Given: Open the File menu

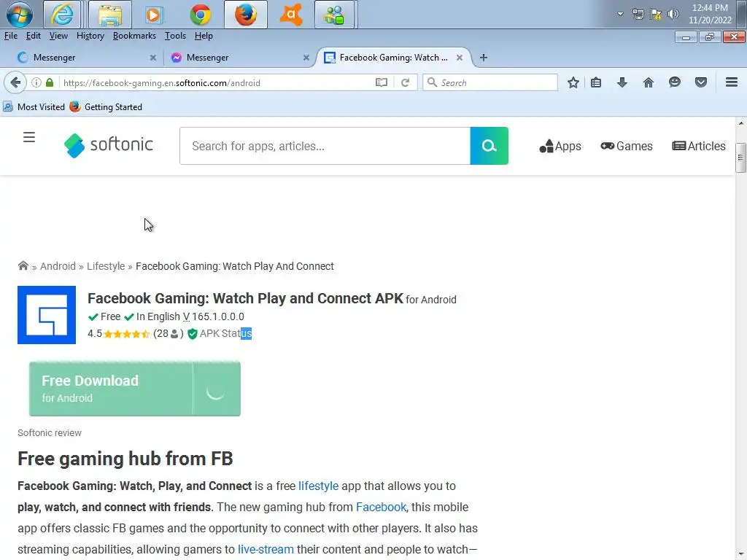Looking at the screenshot, I should tap(10, 36).
